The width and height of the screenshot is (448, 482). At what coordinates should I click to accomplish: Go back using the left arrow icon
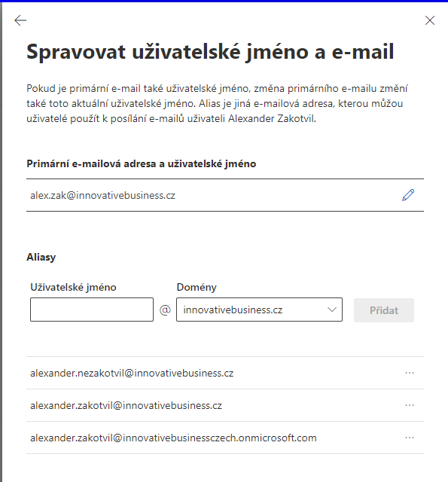20,20
